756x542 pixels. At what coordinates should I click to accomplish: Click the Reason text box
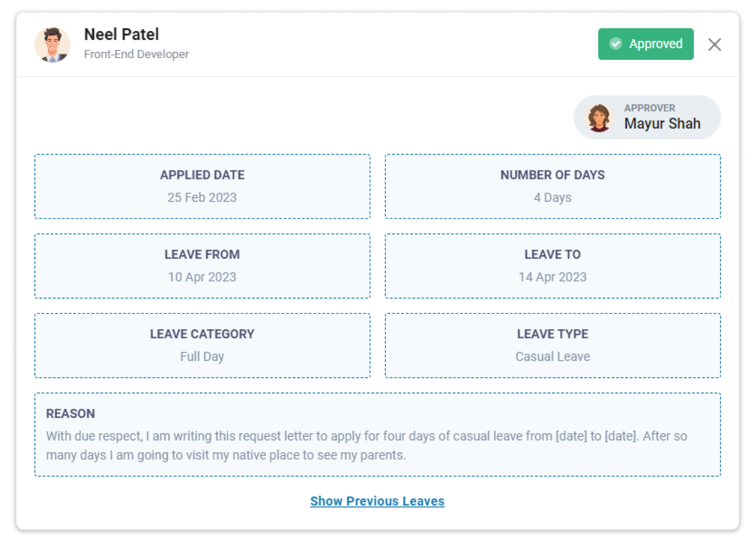pos(377,435)
